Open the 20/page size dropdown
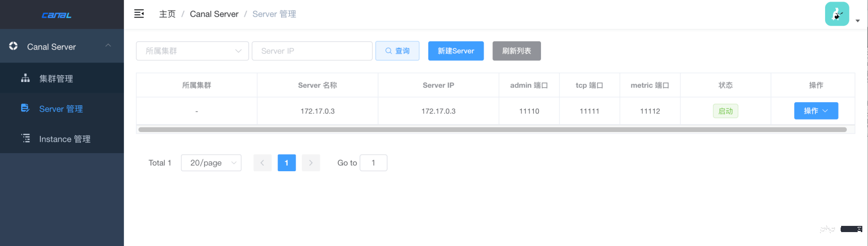868x246 pixels. (x=211, y=162)
